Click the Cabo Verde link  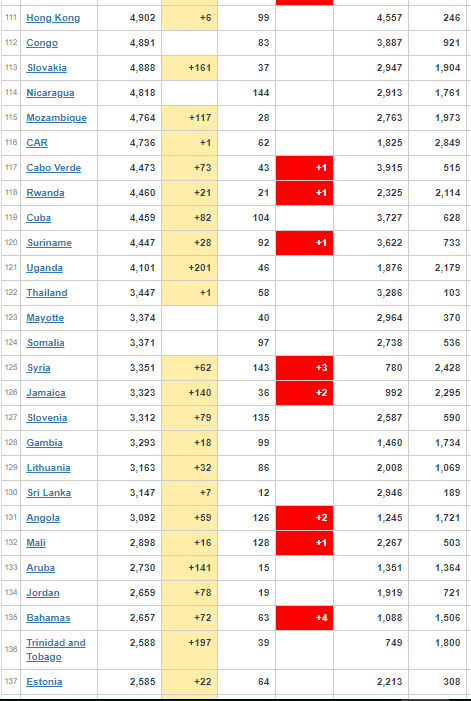(54, 168)
